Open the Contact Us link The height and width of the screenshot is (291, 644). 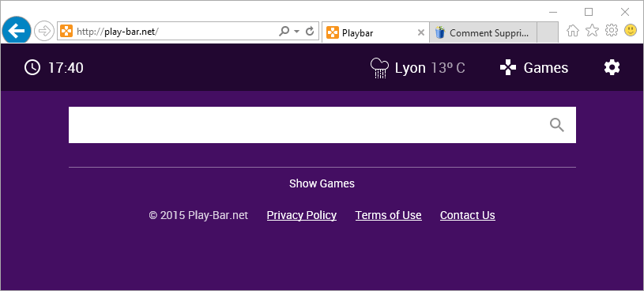pos(467,215)
